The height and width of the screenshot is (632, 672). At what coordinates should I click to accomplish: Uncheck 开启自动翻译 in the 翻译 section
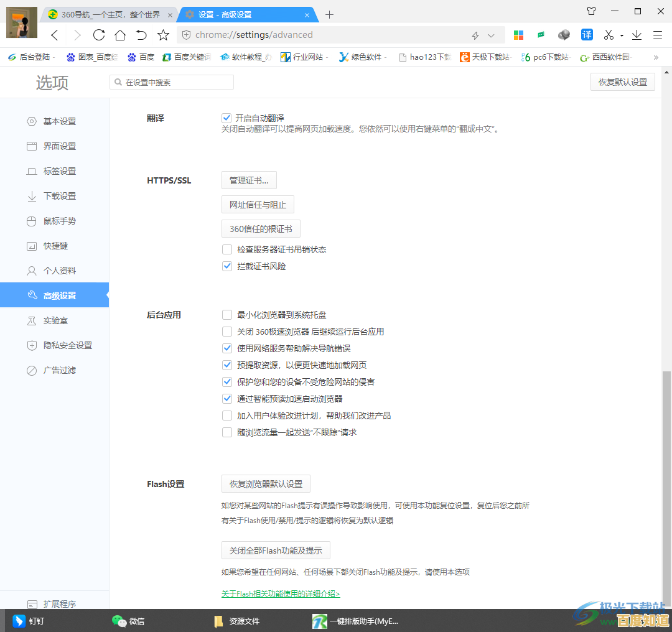227,118
